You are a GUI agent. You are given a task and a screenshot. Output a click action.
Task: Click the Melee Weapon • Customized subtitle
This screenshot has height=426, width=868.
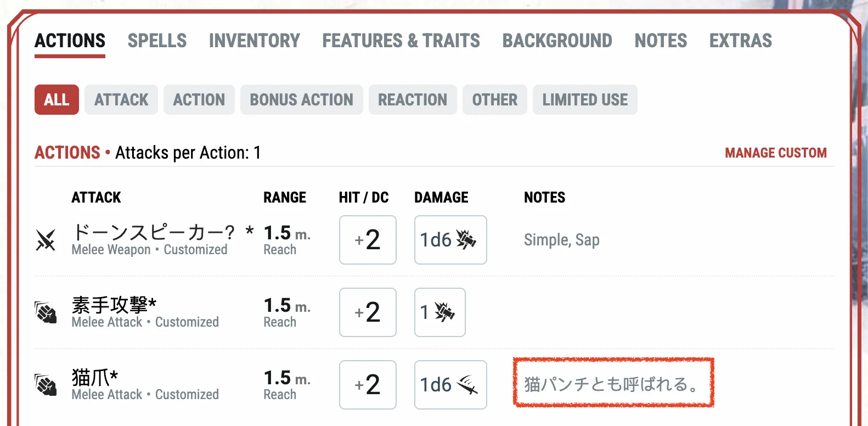149,250
